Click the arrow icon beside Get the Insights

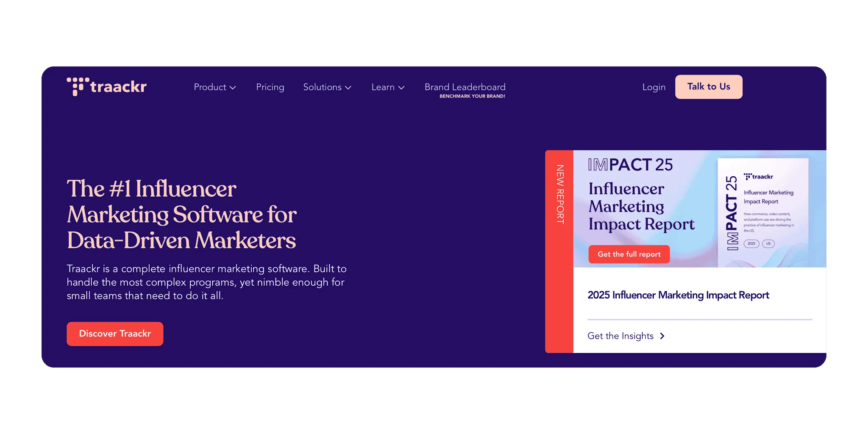point(662,336)
